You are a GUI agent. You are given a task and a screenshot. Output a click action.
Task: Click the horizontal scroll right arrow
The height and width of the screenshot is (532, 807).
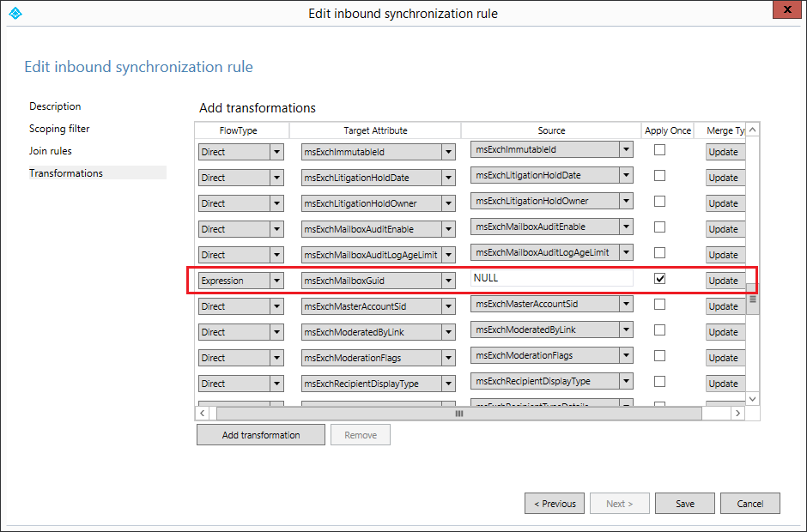[738, 413]
